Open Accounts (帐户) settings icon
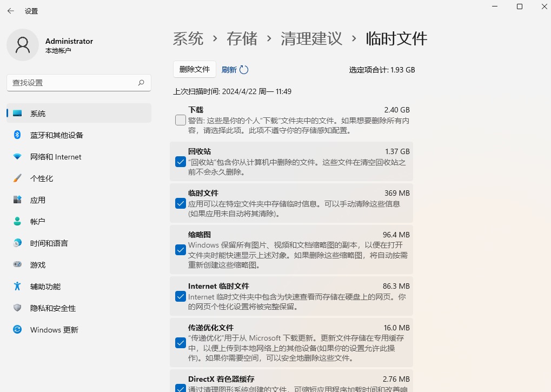 click(16, 221)
